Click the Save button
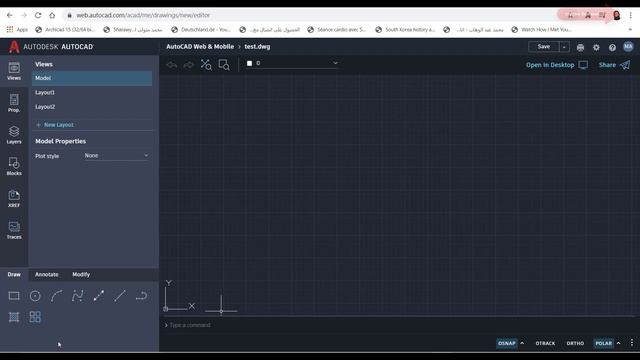Image resolution: width=640 pixels, height=360 pixels. tap(544, 47)
